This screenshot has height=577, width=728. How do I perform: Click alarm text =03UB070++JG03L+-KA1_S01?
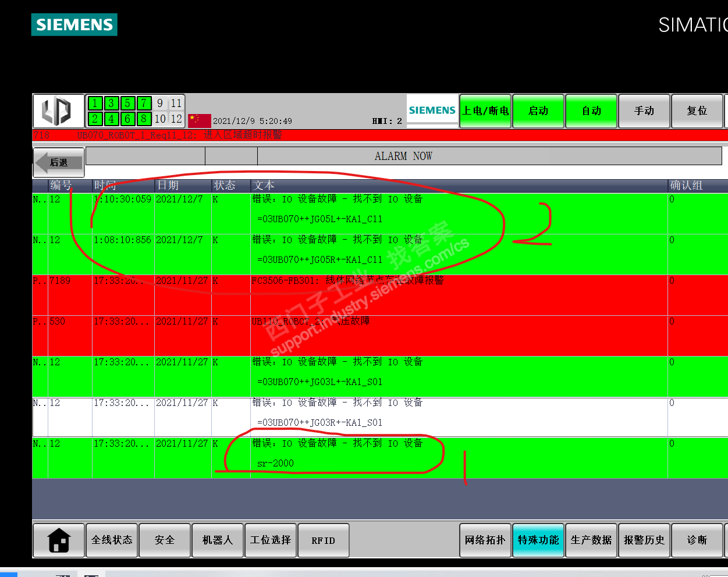[319, 382]
